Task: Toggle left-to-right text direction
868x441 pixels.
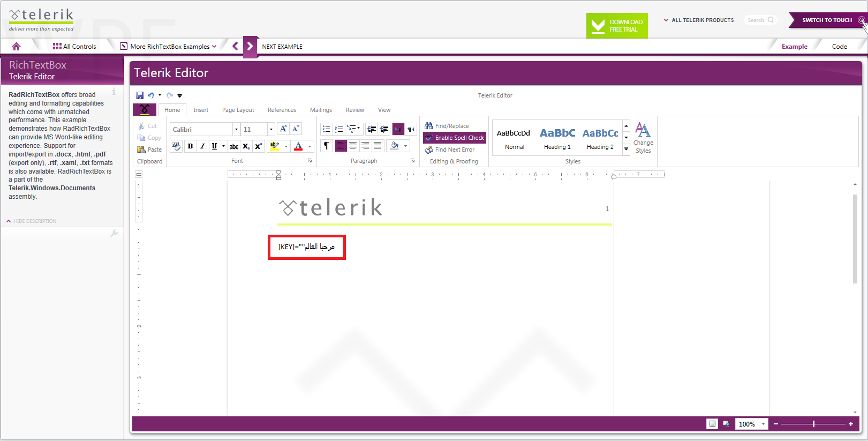Action: tap(398, 129)
